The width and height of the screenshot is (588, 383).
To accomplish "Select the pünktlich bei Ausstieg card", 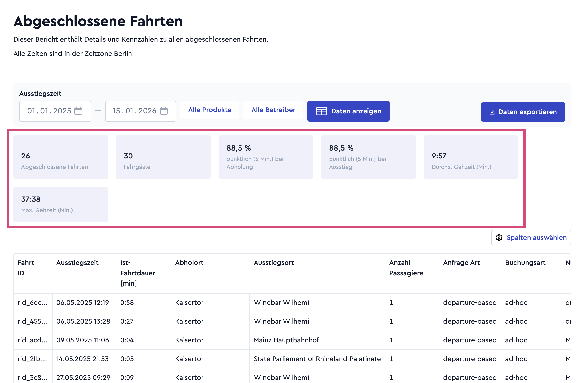I will (368, 157).
